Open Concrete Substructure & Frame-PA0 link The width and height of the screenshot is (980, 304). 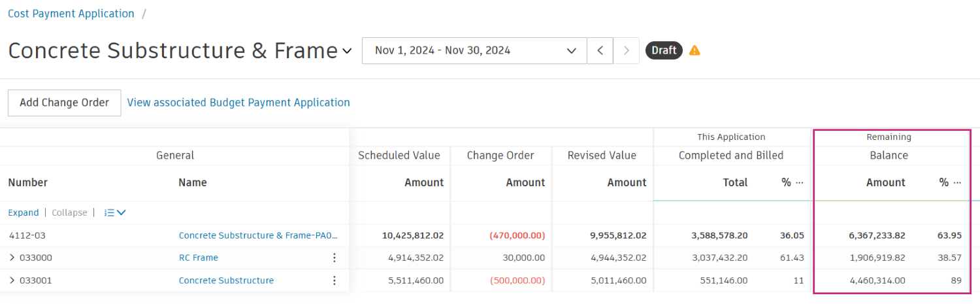(259, 235)
